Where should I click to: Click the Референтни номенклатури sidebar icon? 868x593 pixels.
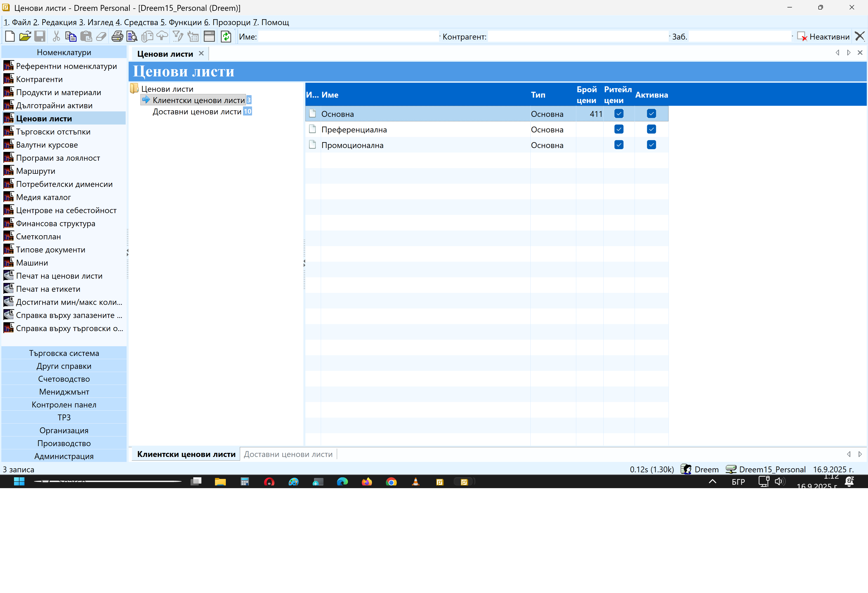[9, 66]
